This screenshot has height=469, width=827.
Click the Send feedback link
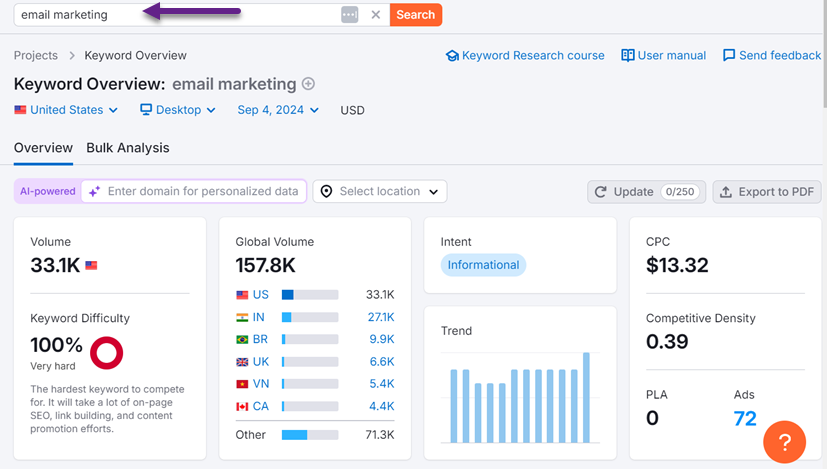(x=771, y=56)
